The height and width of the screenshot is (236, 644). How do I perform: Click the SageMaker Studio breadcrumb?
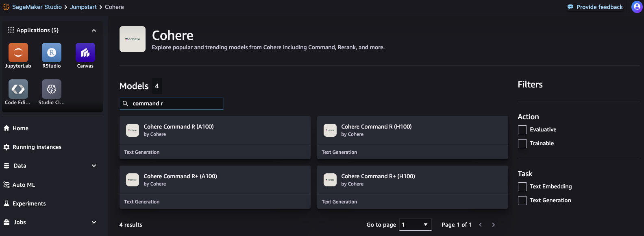[x=37, y=7]
